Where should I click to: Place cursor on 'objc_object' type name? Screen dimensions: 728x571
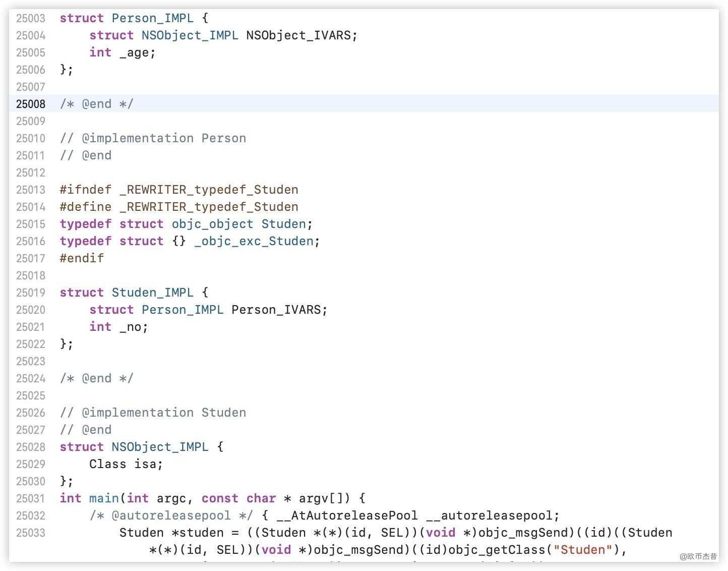coord(212,224)
